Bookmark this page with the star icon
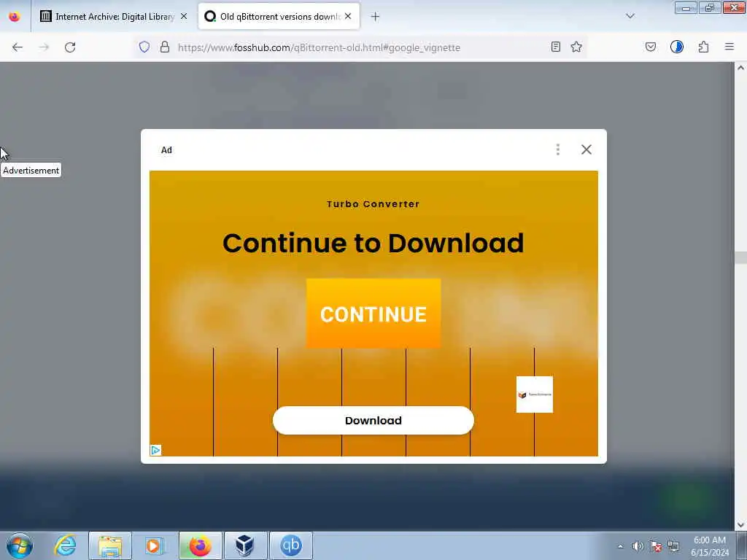The height and width of the screenshot is (560, 747). tap(576, 47)
